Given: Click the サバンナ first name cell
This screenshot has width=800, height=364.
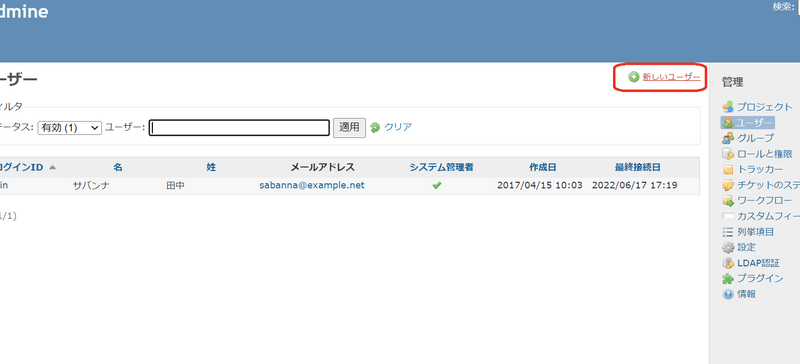Looking at the screenshot, I should point(91,186).
